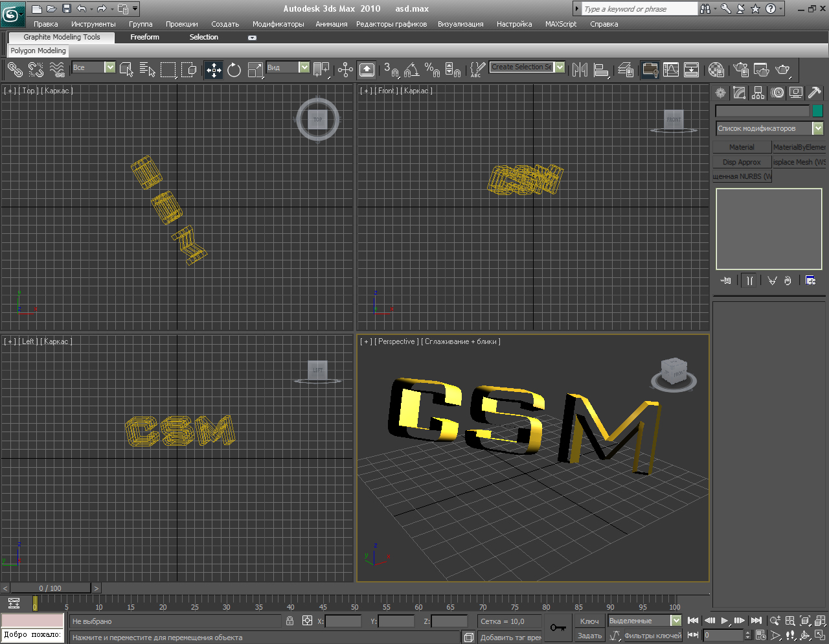
Task: Toggle Percent Snap
Action: [x=432, y=69]
